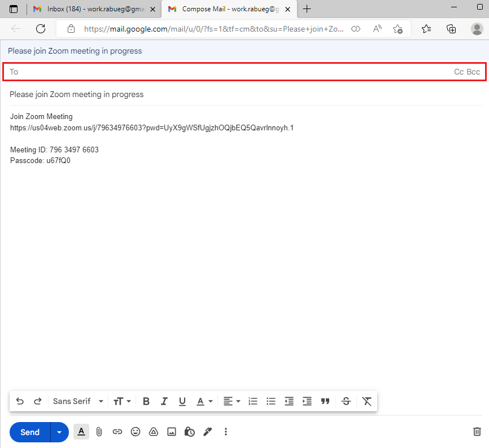
Task: Insert a bulleted list
Action: pyautogui.click(x=271, y=401)
